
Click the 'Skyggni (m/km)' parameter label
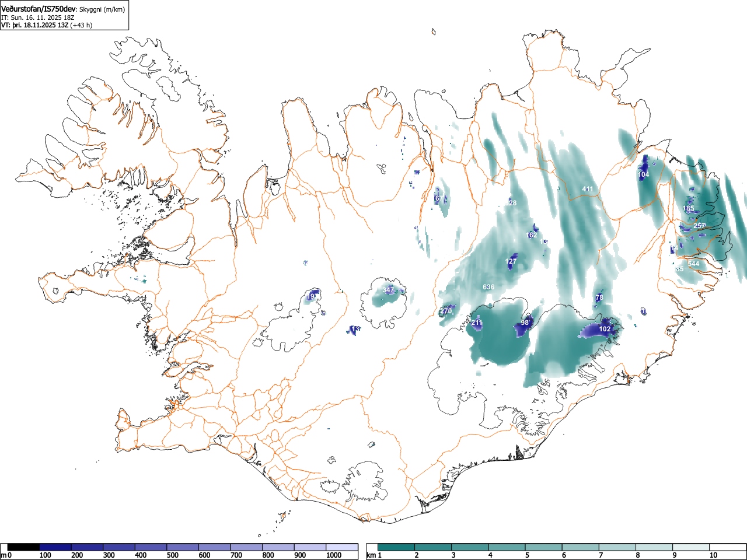[x=102, y=9]
